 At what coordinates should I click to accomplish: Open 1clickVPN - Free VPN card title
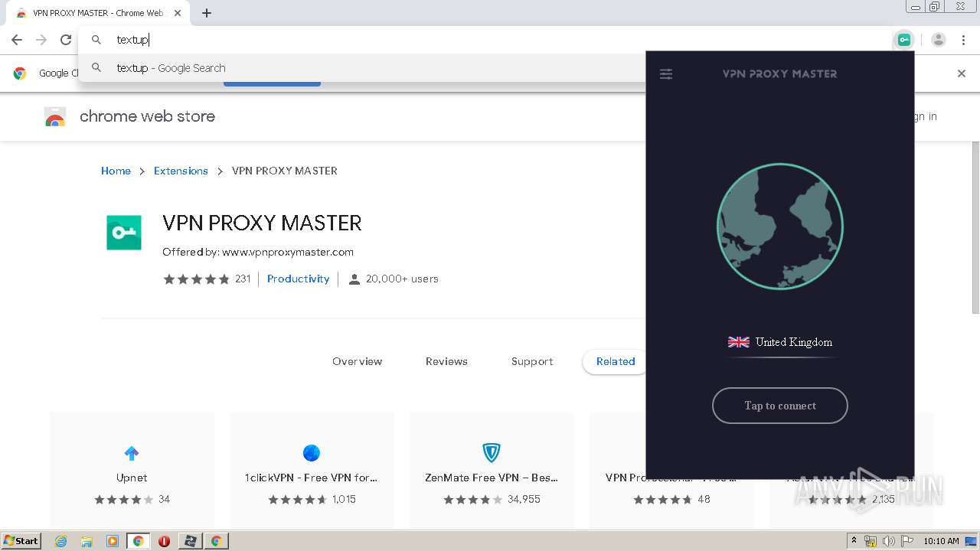click(311, 478)
